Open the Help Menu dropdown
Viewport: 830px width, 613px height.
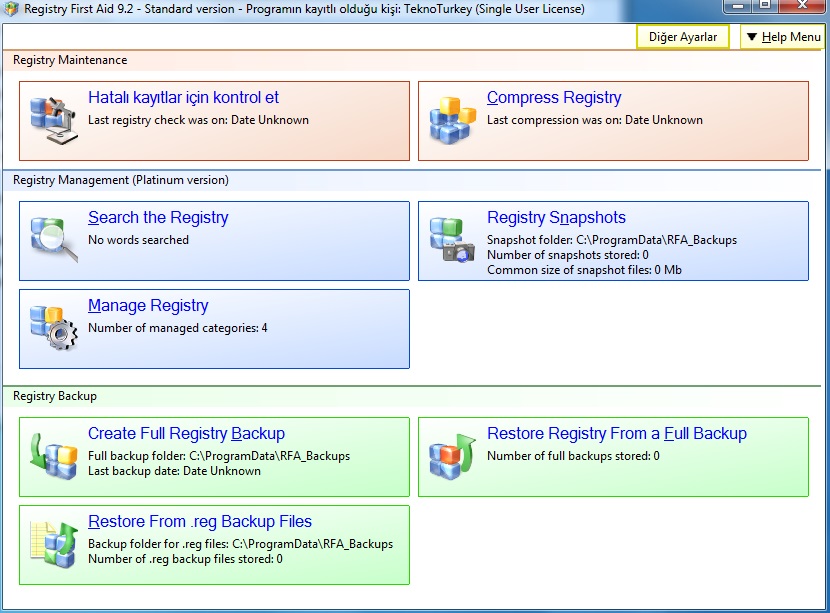point(782,37)
